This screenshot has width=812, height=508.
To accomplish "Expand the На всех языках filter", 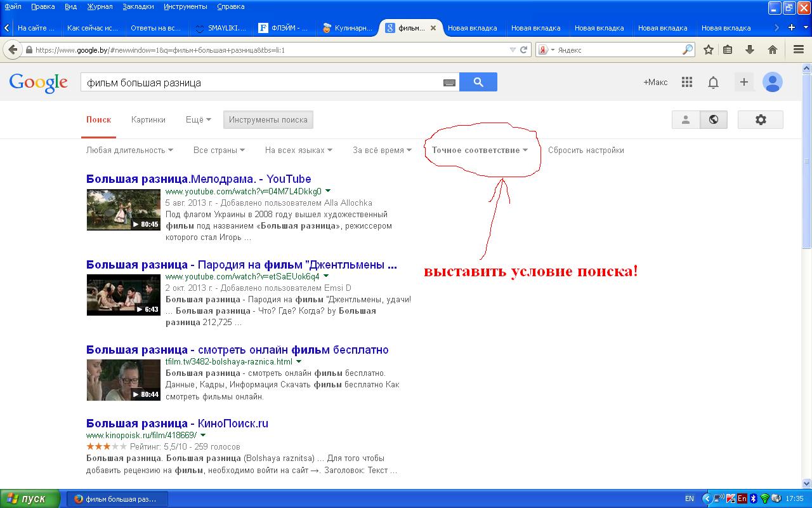I will click(x=299, y=150).
